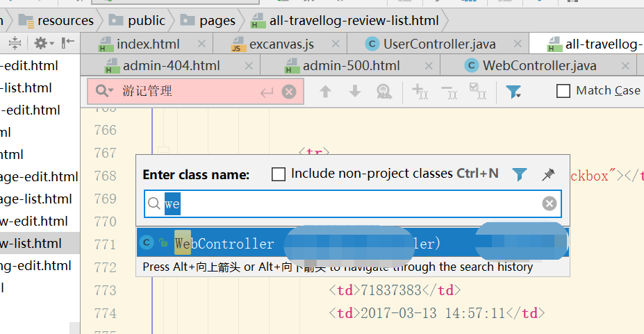
Task: Close the excanvas.js tab
Action: [x=336, y=44]
